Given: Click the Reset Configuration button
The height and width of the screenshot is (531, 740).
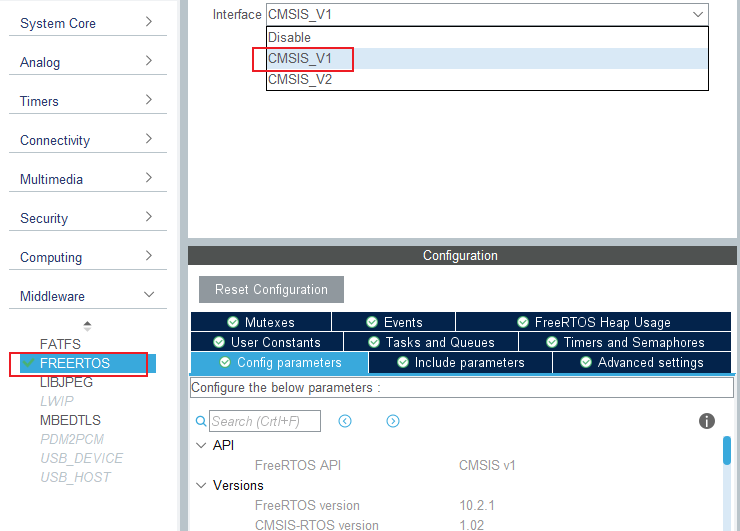Looking at the screenshot, I should point(271,289).
